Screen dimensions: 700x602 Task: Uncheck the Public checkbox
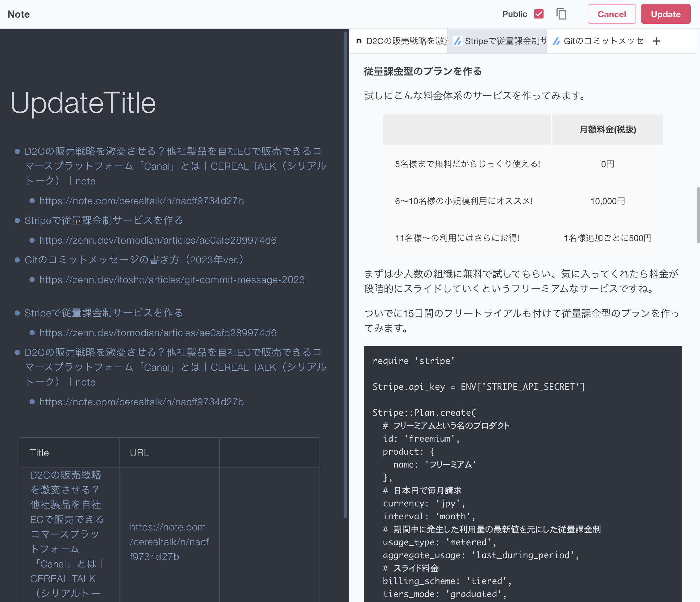pyautogui.click(x=539, y=14)
